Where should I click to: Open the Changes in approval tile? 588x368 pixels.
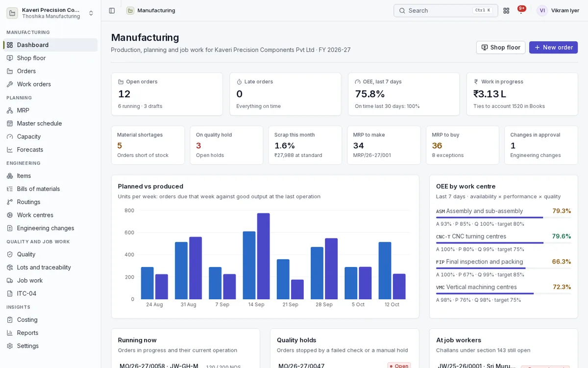pyautogui.click(x=541, y=145)
